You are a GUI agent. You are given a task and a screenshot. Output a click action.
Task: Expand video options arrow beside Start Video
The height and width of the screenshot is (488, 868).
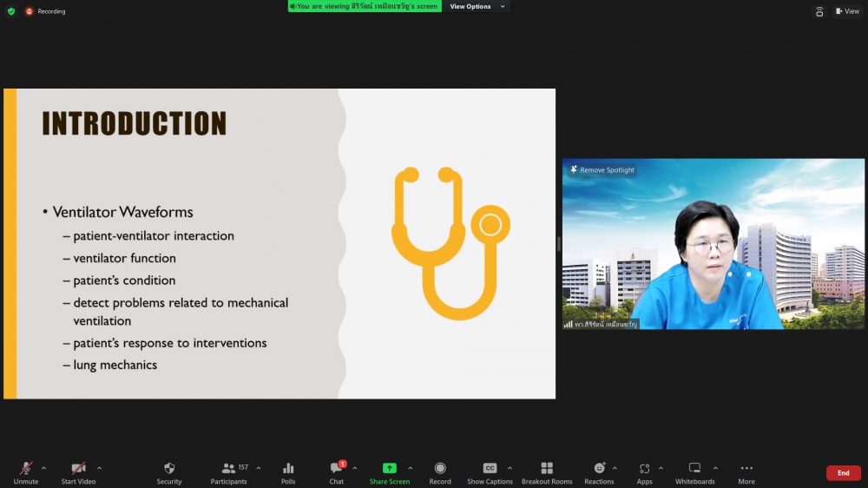(99, 468)
